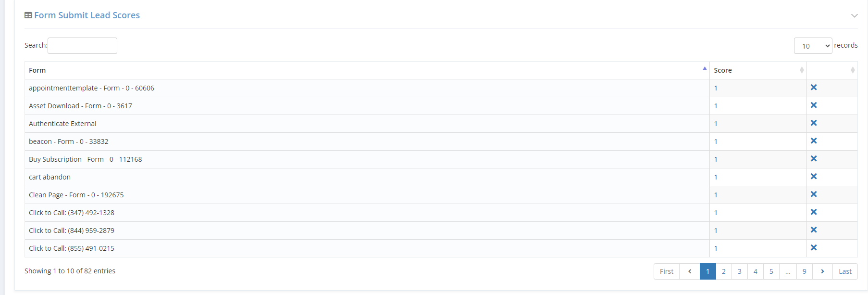Remove the Asset Download form score

coord(814,105)
